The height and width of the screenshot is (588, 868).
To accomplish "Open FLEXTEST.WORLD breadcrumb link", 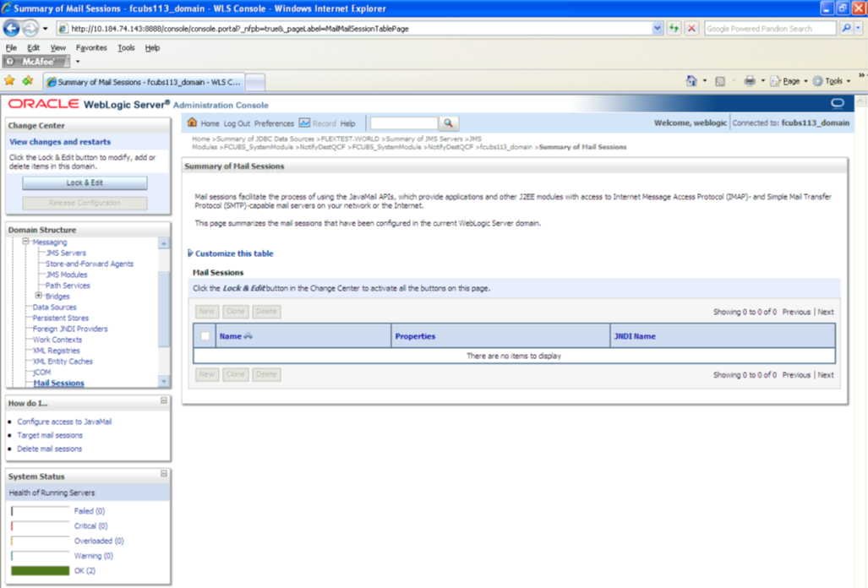I will coord(350,139).
